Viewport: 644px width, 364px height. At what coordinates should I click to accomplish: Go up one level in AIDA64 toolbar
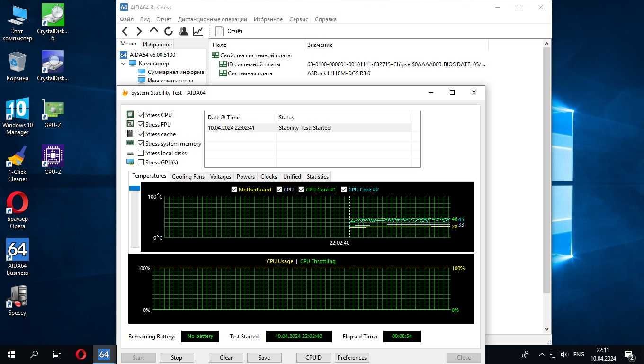click(x=154, y=30)
